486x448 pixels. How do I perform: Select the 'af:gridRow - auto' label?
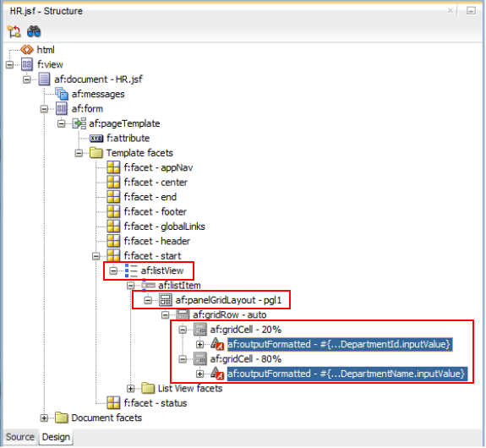pos(230,314)
